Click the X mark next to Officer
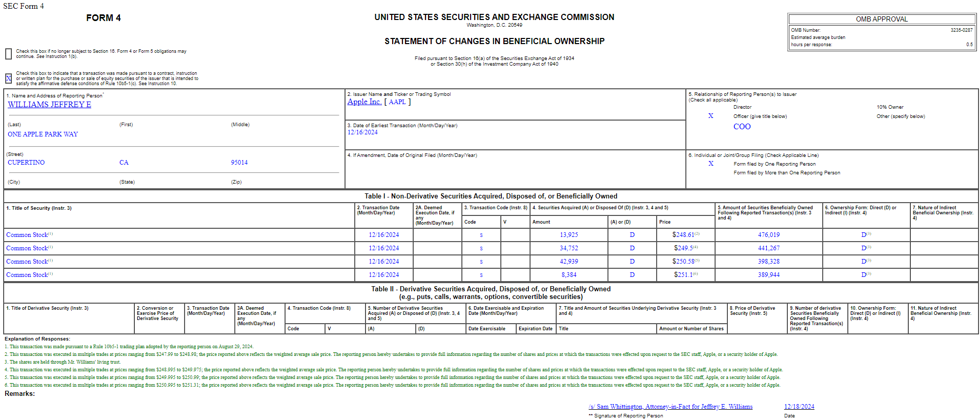This screenshot has width=980, height=420. click(x=710, y=116)
